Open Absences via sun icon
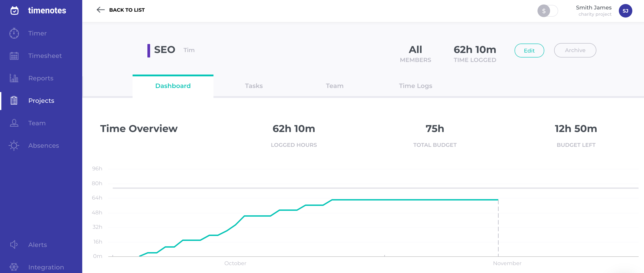The width and height of the screenshot is (644, 273). pyautogui.click(x=14, y=145)
